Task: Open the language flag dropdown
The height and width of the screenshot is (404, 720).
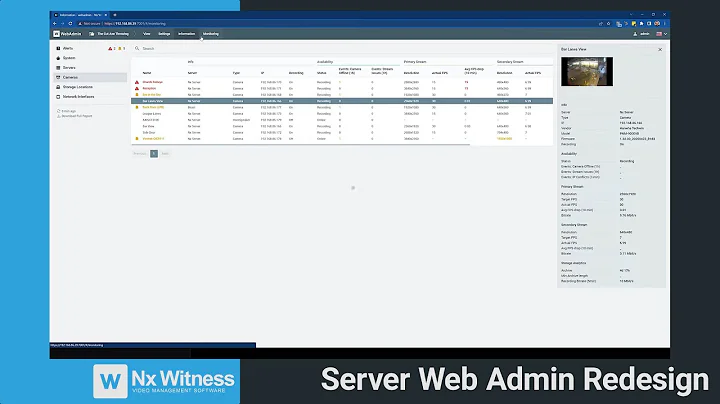Action: click(661, 34)
